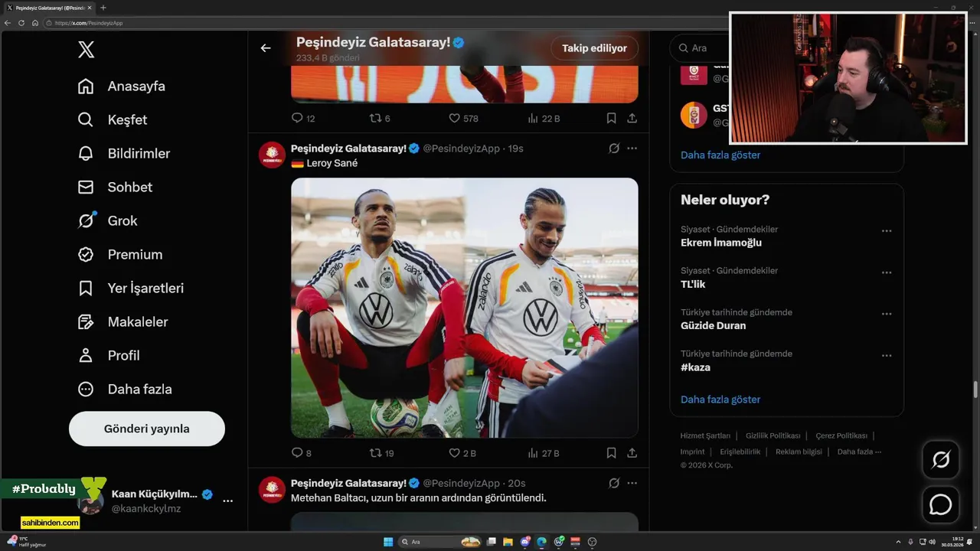The width and height of the screenshot is (980, 551).
Task: Open Bildirimler notifications
Action: click(x=124, y=153)
